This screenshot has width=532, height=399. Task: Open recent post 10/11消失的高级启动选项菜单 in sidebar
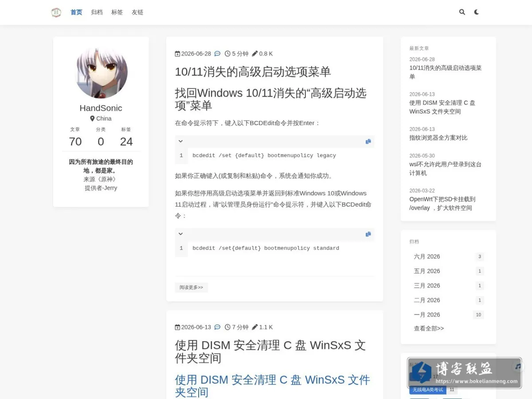[445, 72]
